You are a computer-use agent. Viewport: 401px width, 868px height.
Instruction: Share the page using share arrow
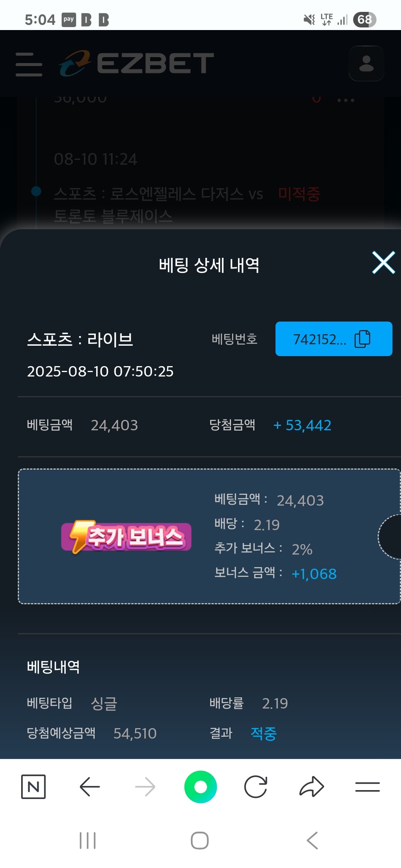point(312,786)
